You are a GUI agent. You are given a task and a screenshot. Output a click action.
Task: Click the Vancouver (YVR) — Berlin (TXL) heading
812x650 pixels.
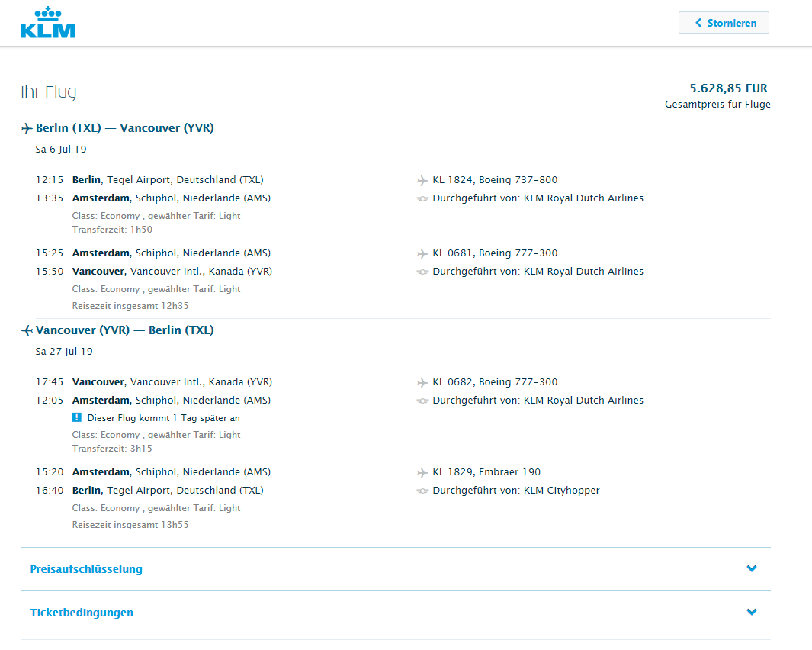(125, 330)
